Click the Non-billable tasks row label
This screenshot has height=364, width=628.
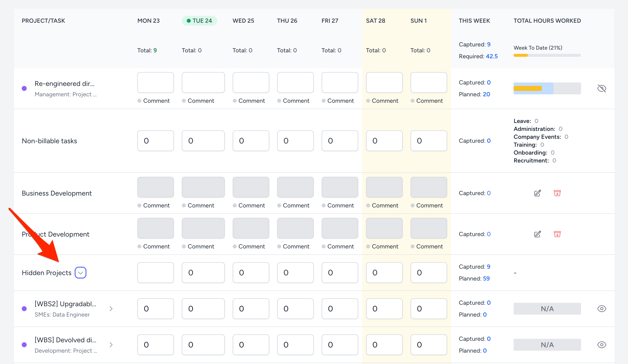(x=49, y=141)
